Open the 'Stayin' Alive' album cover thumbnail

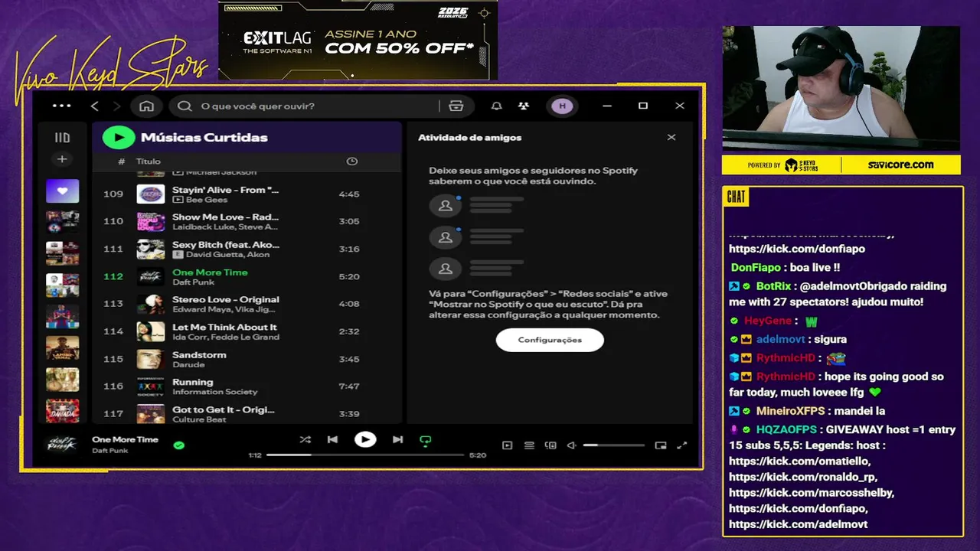(151, 194)
